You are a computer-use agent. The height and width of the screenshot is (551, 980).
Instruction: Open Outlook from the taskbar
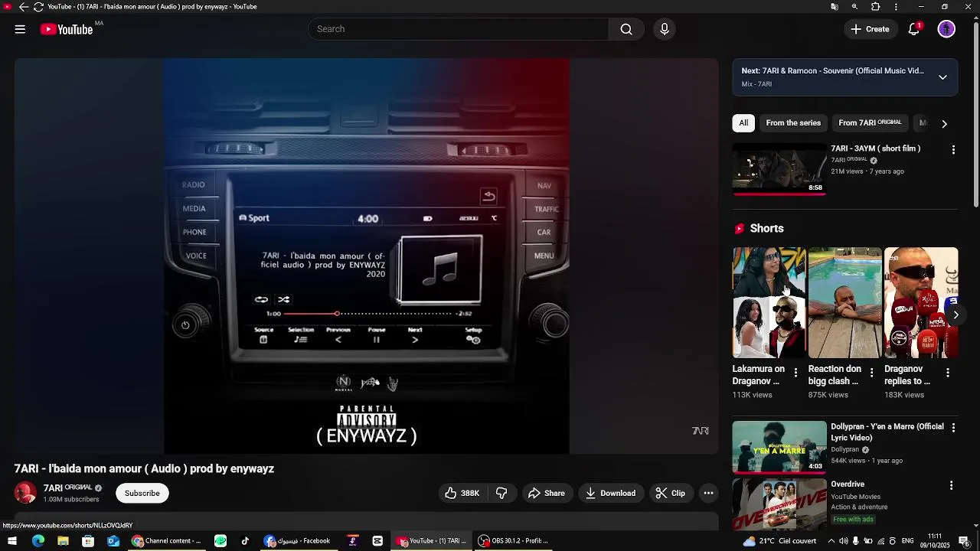point(113,541)
